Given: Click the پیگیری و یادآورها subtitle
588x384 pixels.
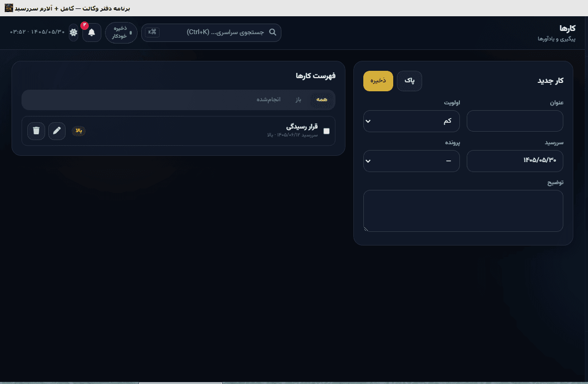Looking at the screenshot, I should pos(556,39).
